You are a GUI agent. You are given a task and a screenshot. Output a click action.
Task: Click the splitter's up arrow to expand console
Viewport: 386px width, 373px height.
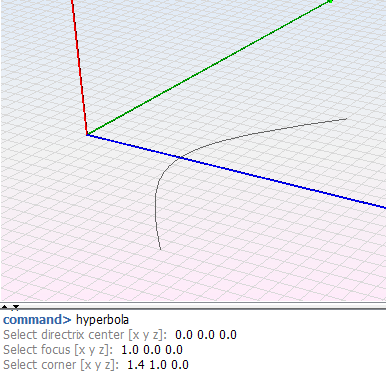pos(5,307)
